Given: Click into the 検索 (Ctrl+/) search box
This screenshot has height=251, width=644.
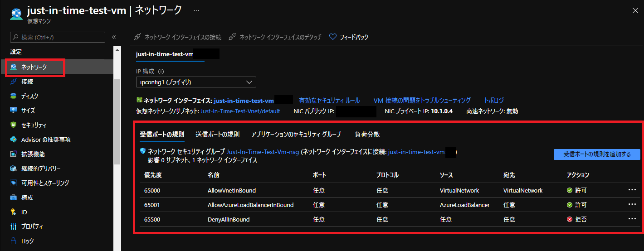Looking at the screenshot, I should [x=58, y=37].
